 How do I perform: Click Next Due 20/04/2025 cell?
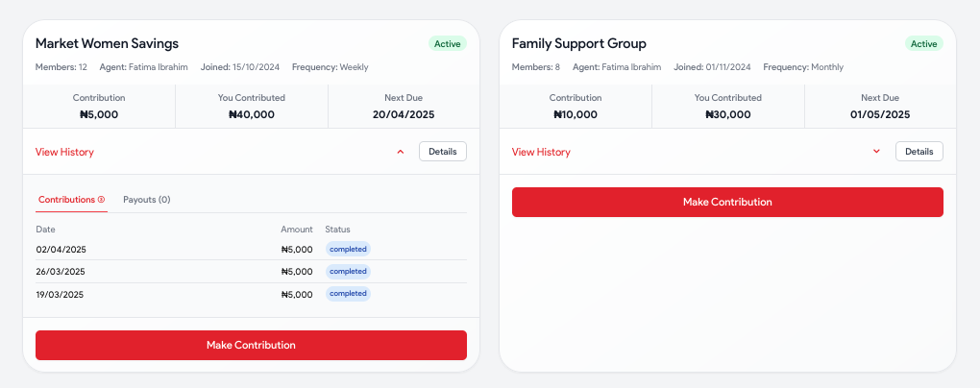(404, 107)
